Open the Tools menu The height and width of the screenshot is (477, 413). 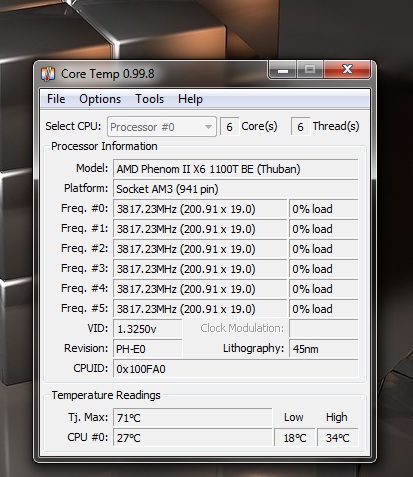149,99
